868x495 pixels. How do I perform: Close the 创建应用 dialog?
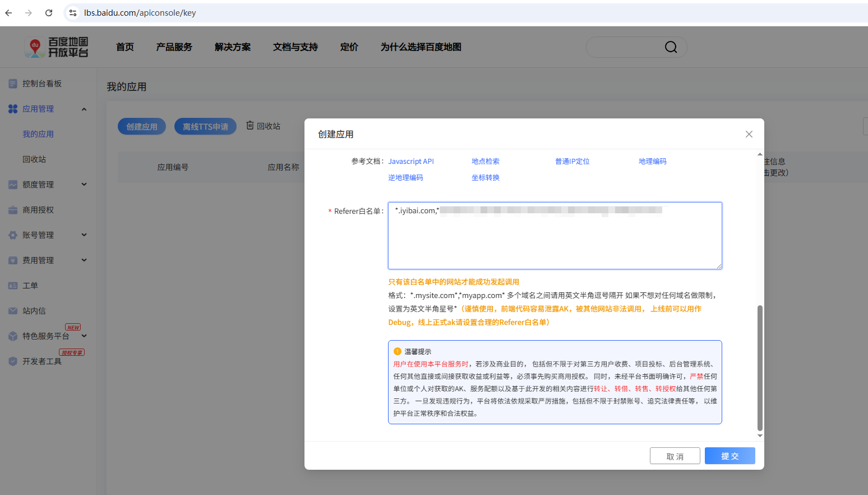749,134
